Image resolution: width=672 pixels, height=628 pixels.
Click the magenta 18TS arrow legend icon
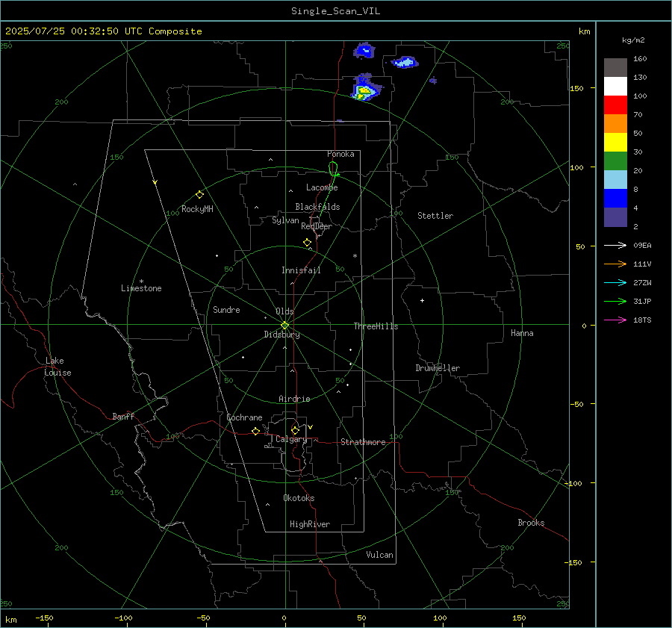[615, 320]
